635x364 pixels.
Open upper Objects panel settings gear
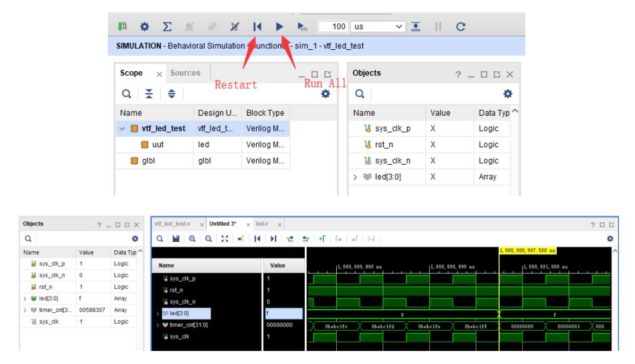tap(508, 94)
